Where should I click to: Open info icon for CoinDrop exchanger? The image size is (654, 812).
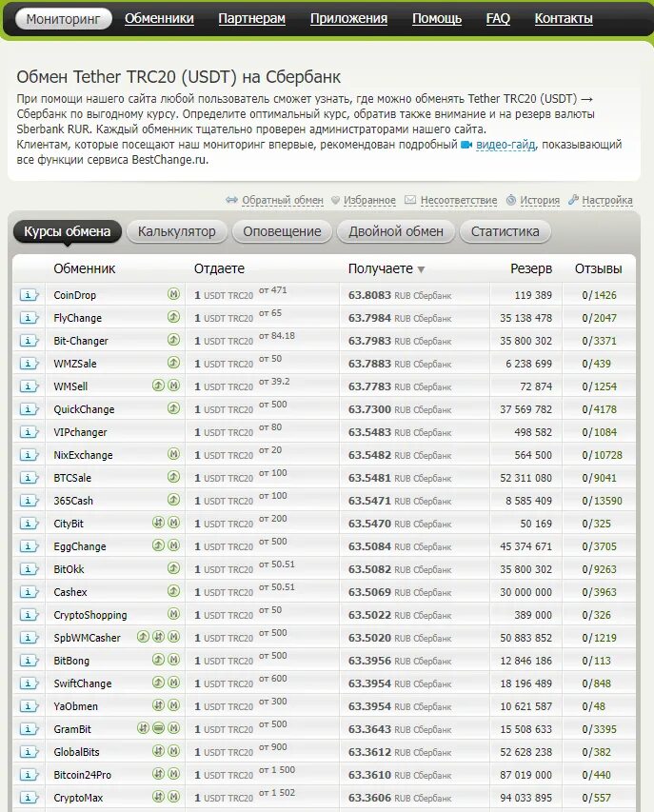coord(29,295)
